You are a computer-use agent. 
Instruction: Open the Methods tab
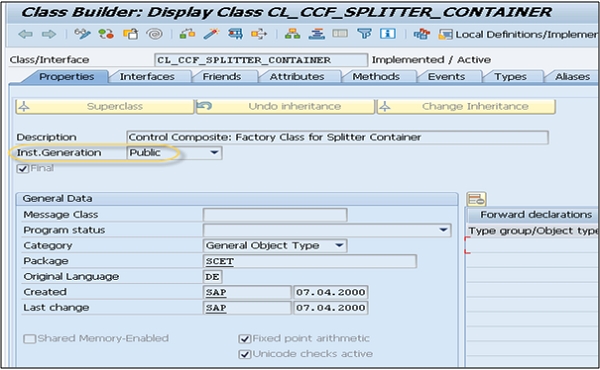click(x=376, y=77)
